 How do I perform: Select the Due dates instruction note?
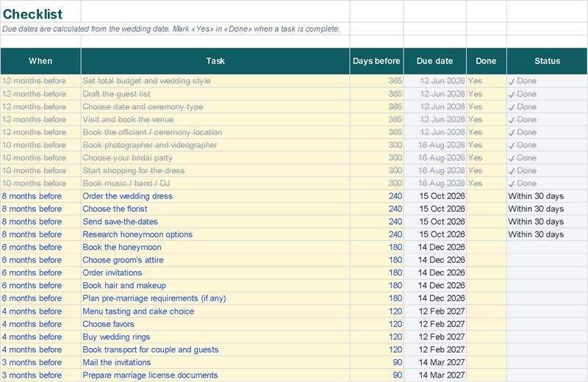point(171,29)
